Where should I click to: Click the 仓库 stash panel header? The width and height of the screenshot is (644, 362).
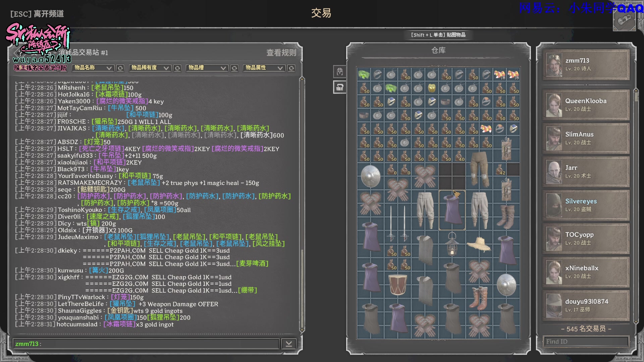(x=438, y=50)
